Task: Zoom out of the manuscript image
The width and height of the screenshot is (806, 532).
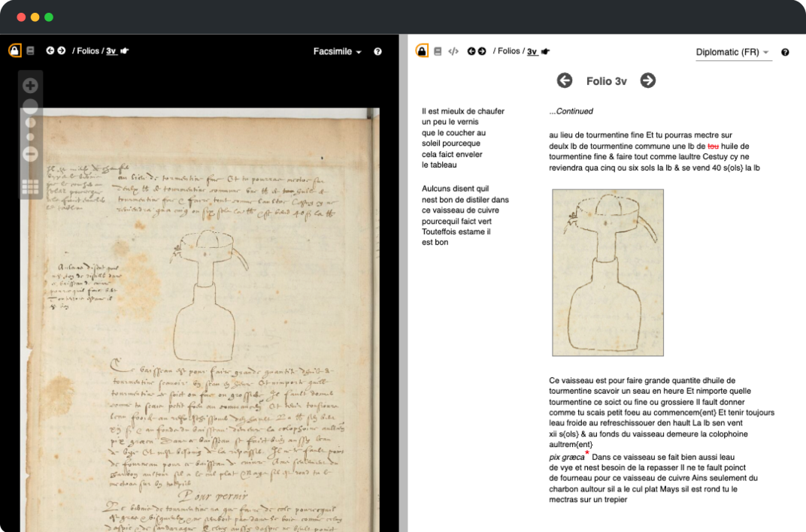Action: pyautogui.click(x=31, y=154)
